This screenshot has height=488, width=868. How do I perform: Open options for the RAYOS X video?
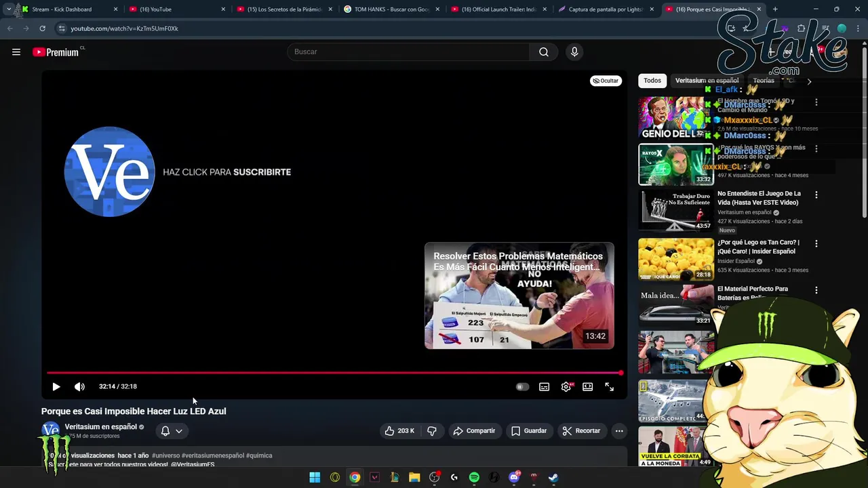(x=816, y=148)
